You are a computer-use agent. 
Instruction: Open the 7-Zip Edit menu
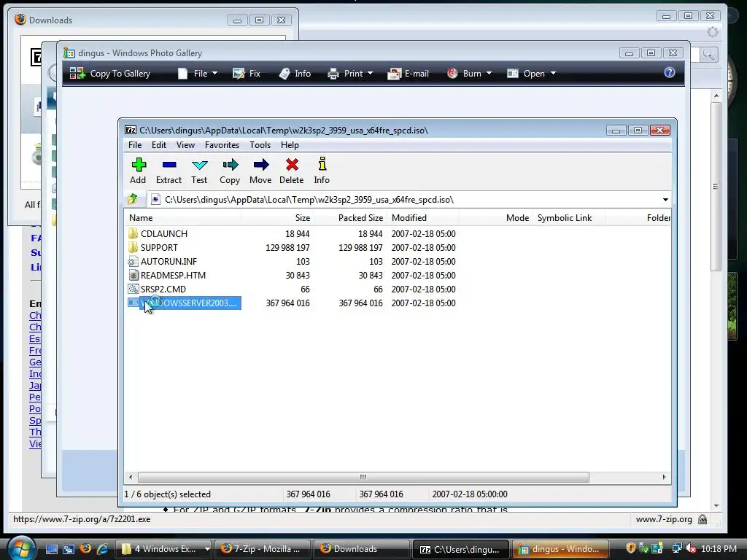tap(158, 145)
